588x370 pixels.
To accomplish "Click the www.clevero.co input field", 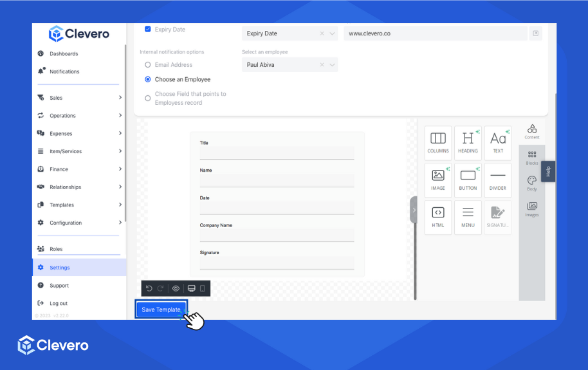I will (436, 33).
